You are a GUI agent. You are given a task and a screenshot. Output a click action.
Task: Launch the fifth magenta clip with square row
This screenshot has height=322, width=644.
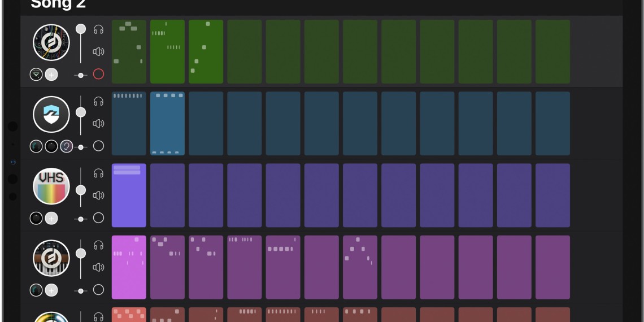(x=283, y=267)
